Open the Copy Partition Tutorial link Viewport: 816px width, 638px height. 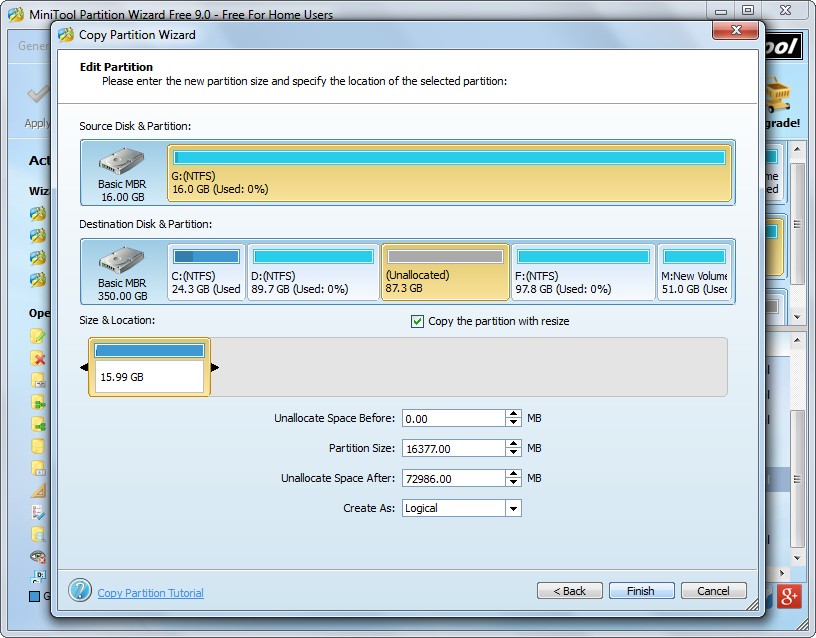(x=150, y=593)
